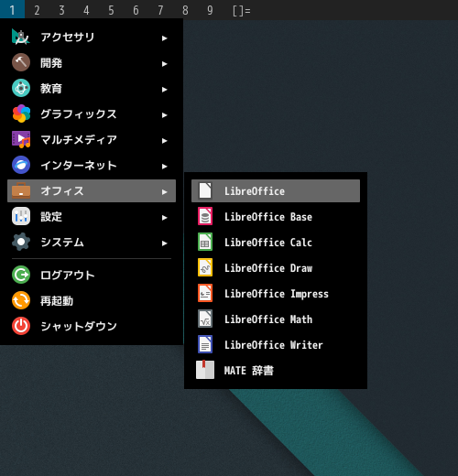Click the オフィス submenu arrow
The height and width of the screenshot is (476, 458).
165,192
